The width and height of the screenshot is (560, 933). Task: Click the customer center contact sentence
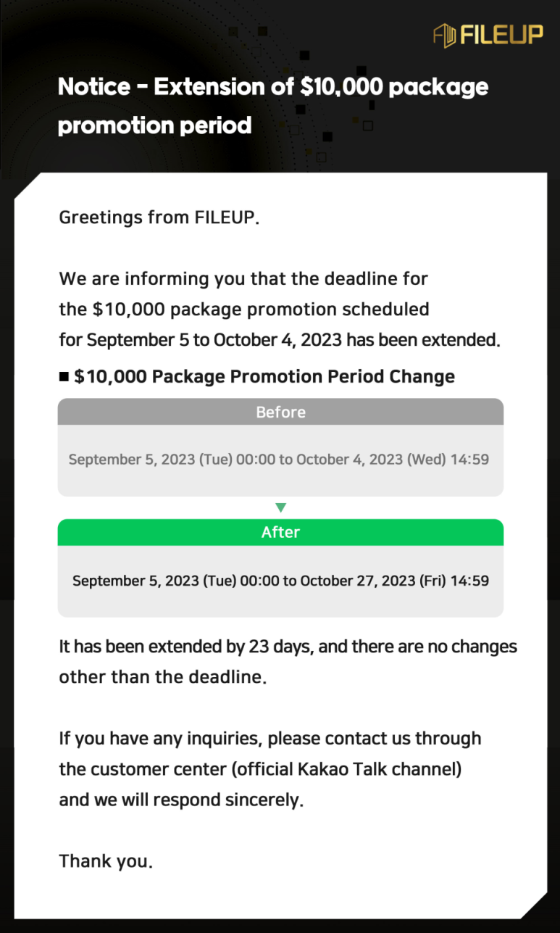[270, 770]
